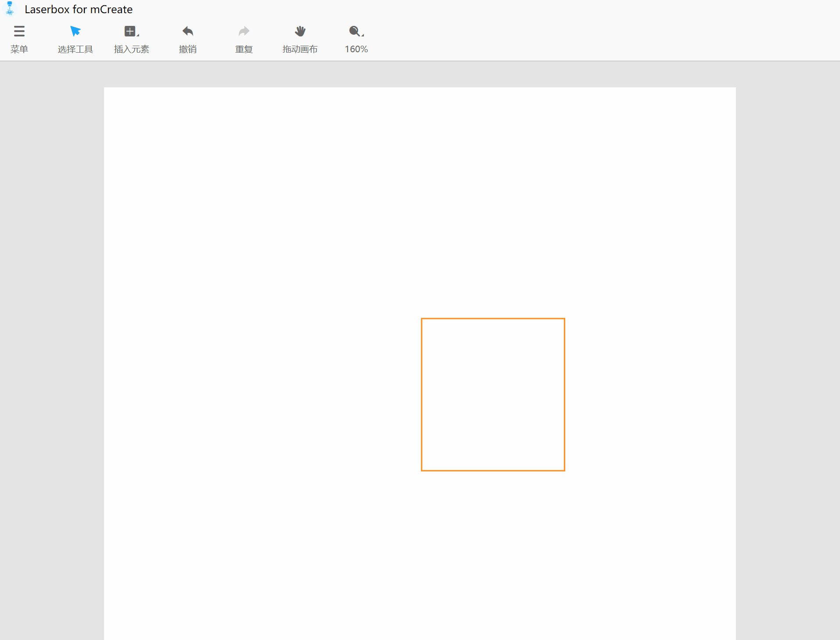
Task: Click the Laserbox app logo icon
Action: [x=10, y=8]
